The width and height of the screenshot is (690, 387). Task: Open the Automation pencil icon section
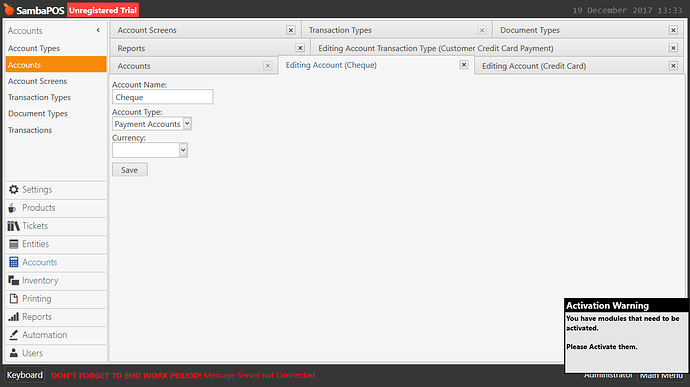[x=14, y=335]
